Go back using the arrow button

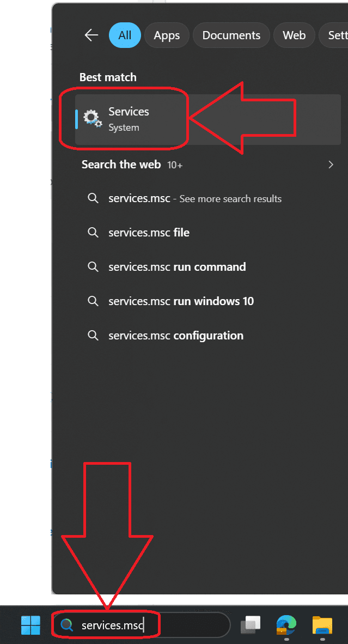click(x=91, y=35)
